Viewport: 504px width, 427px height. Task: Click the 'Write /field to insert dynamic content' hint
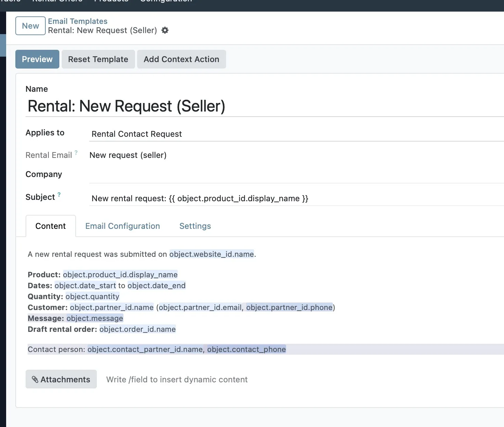177,380
